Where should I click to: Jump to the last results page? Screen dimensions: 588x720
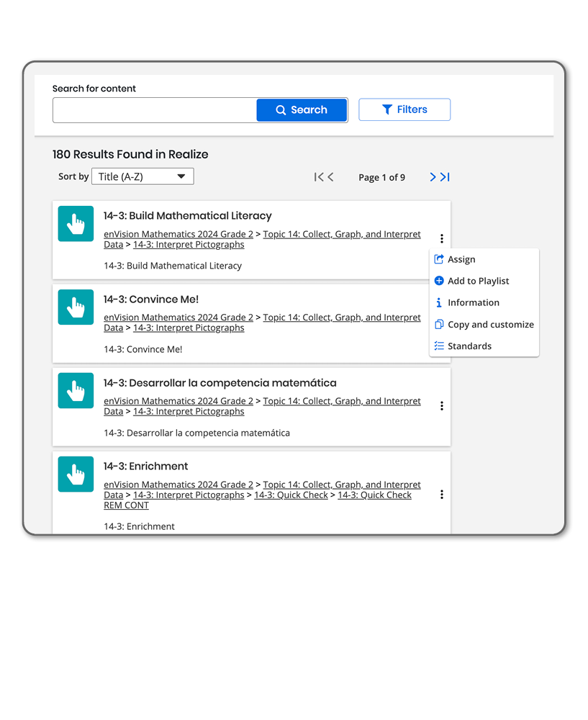(445, 177)
